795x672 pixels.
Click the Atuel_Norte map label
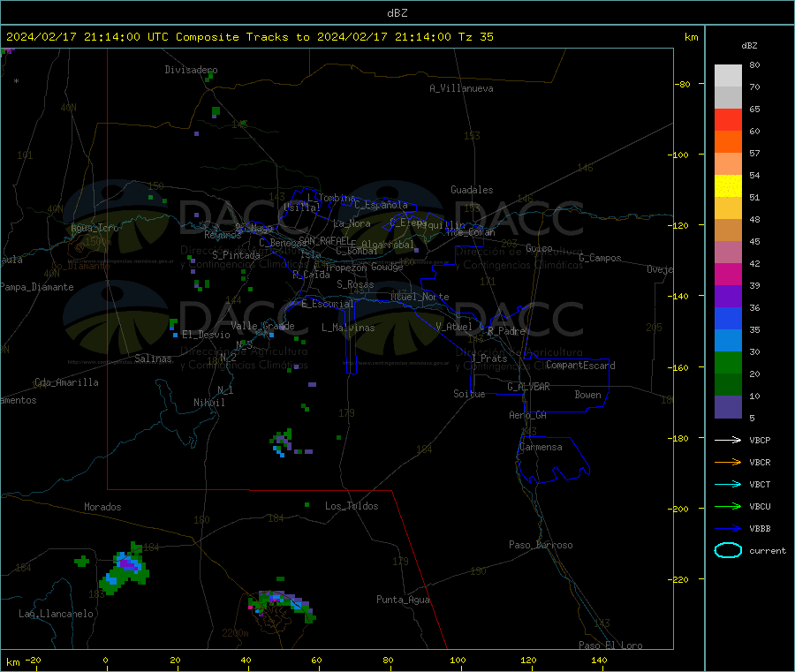tap(420, 297)
